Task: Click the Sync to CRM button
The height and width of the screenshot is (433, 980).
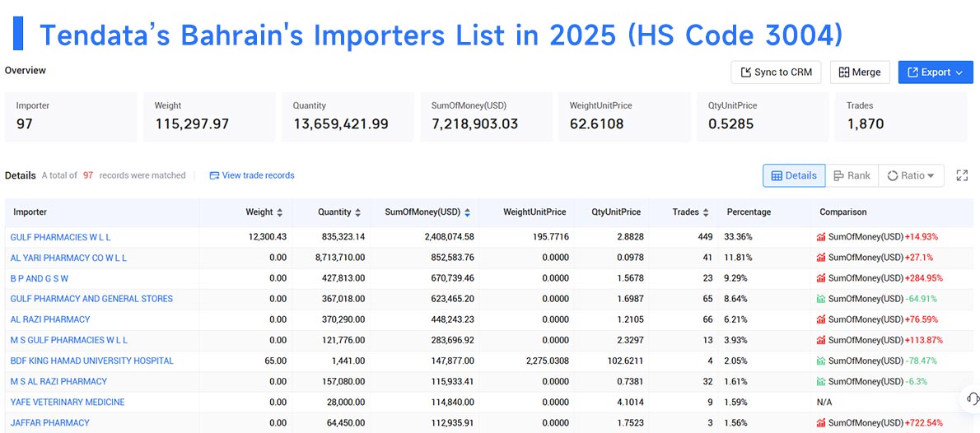Action: 776,72
